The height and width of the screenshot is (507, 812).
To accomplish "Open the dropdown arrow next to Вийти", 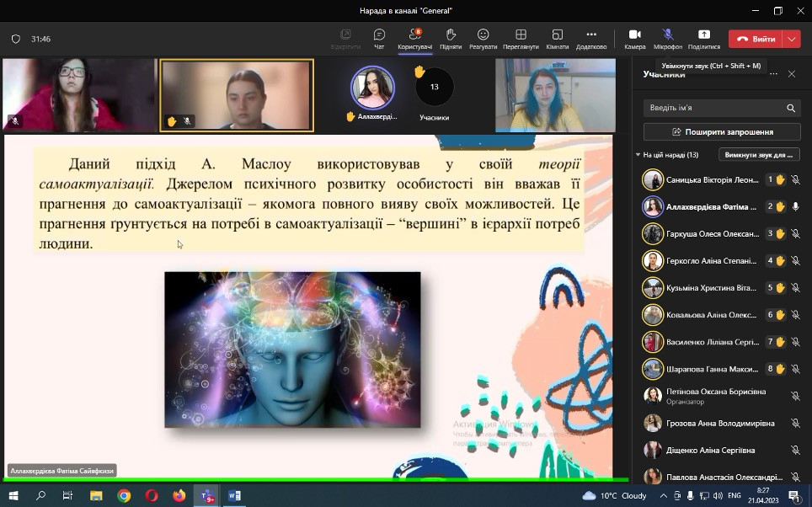I will coord(792,39).
